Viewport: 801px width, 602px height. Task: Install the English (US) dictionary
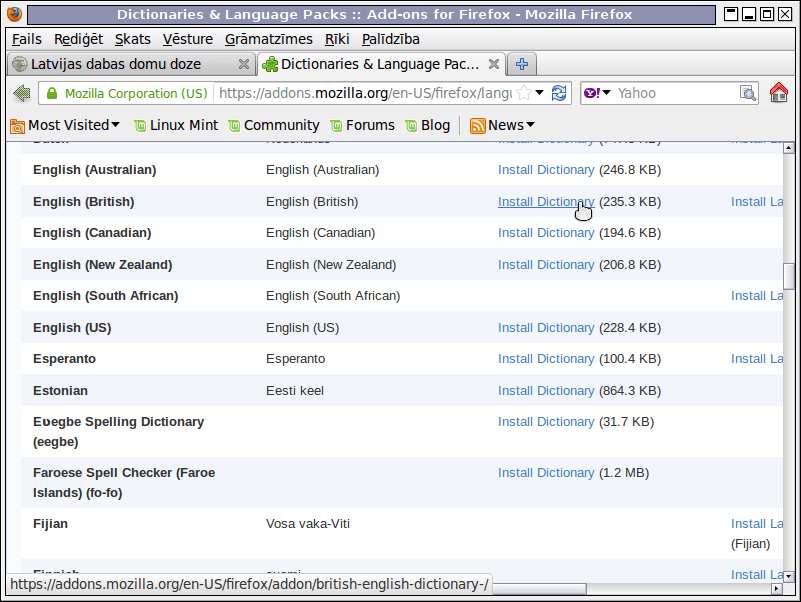(546, 328)
